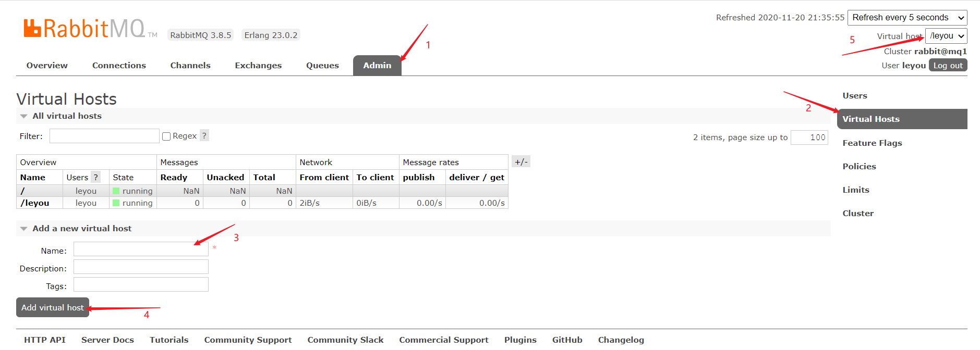This screenshot has width=980, height=350.
Task: Sort table by To client column header
Action: coord(375,177)
